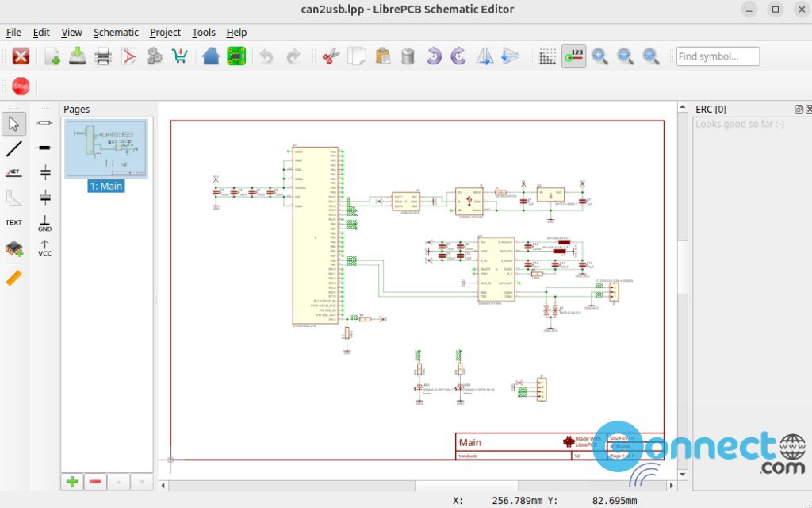Open Control Panel with the house icon

click(x=211, y=56)
